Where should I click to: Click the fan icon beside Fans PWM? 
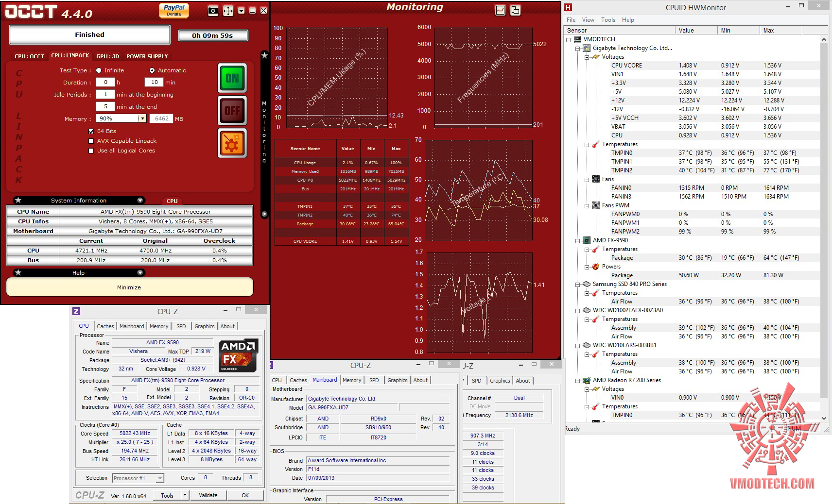pos(596,205)
